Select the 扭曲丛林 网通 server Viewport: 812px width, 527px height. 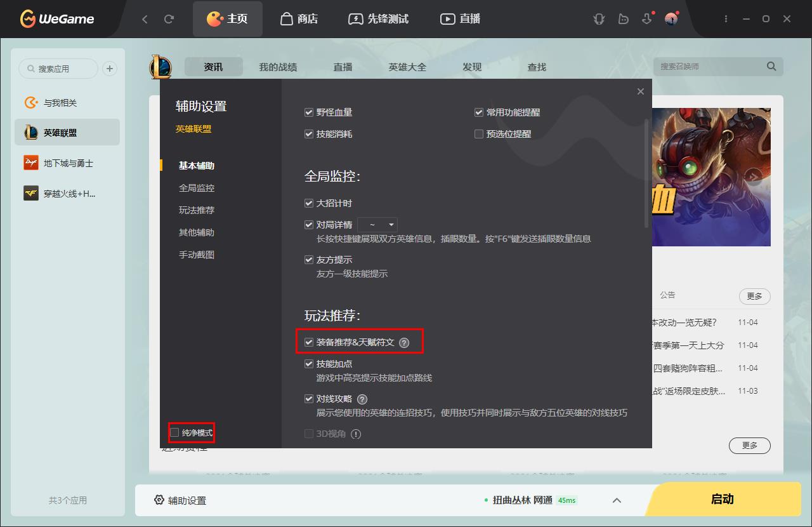point(522,500)
